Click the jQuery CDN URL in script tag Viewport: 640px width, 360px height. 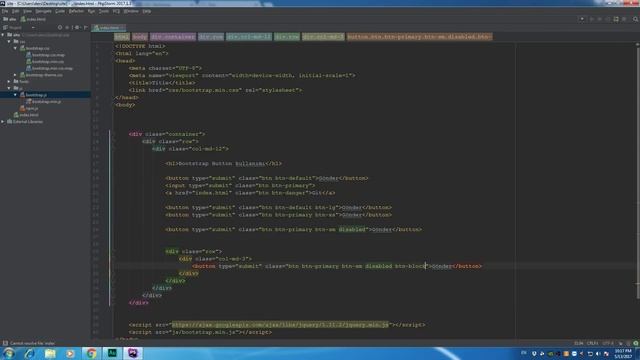(x=280, y=325)
